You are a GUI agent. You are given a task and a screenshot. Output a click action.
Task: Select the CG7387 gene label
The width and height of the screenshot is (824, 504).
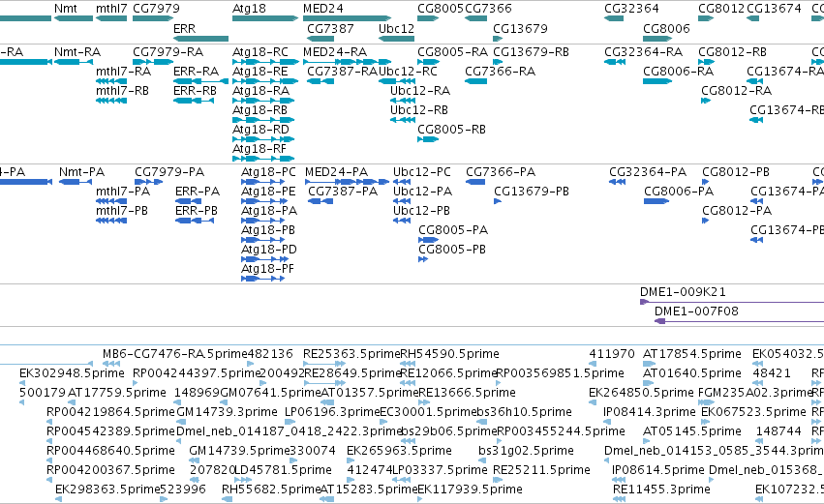(330, 28)
